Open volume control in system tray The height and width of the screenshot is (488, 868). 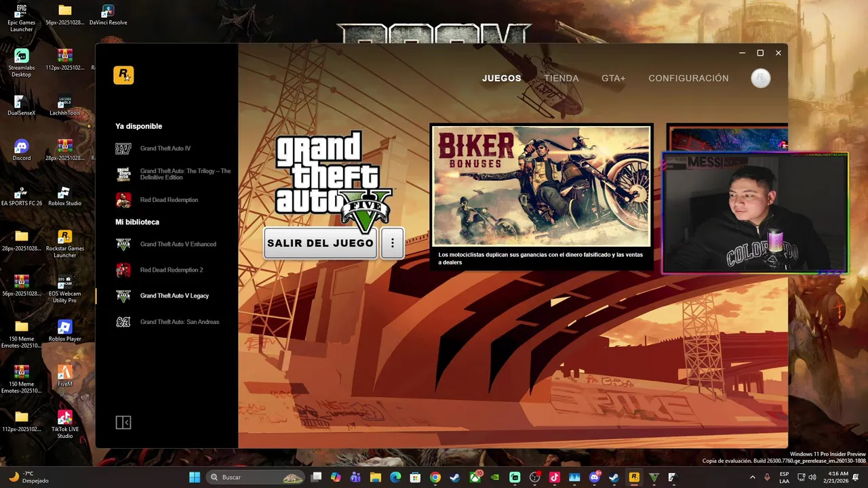pos(813,477)
